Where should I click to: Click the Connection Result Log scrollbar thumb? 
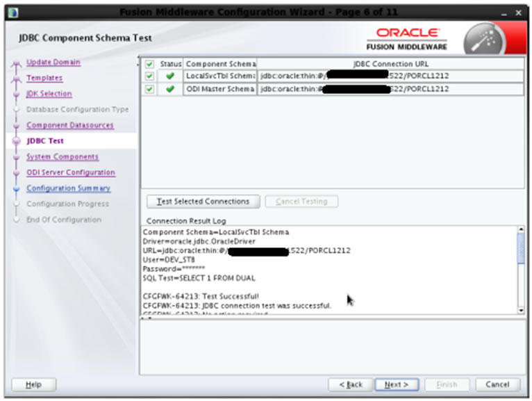tap(521, 248)
